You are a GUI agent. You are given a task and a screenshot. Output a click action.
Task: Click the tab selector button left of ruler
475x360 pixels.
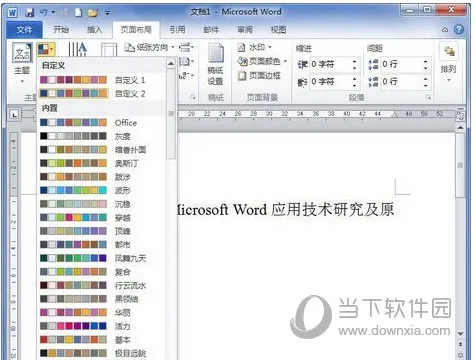(14, 115)
